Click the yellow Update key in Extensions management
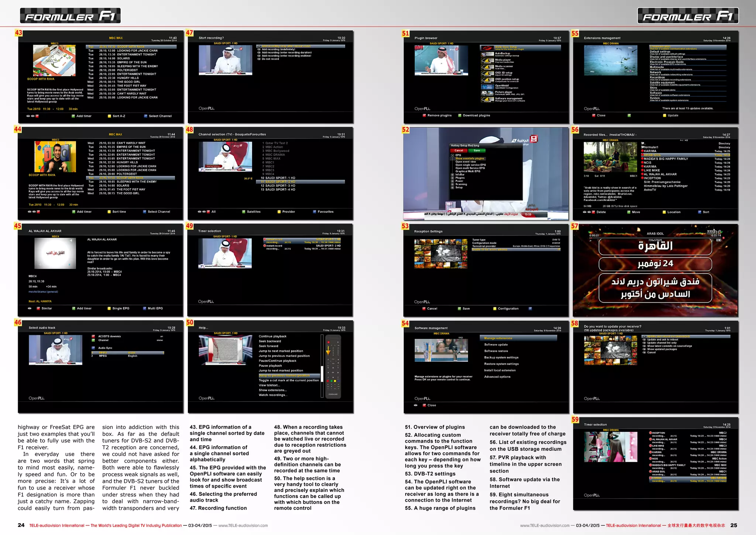This screenshot has height=535, width=756. pos(664,115)
